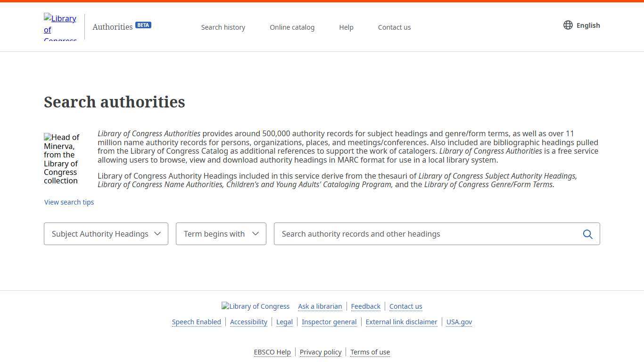Open the View search tips link
Screen dimensions: 644x362
[69, 202]
